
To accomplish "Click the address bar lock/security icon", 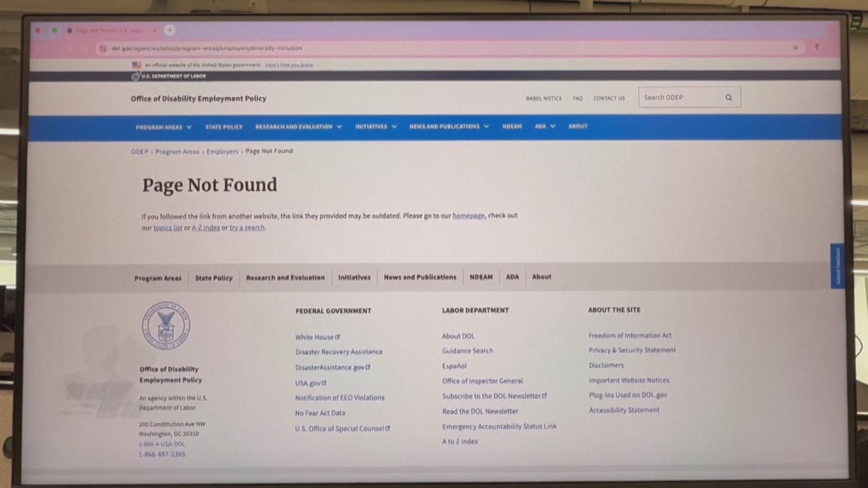I will [x=103, y=48].
